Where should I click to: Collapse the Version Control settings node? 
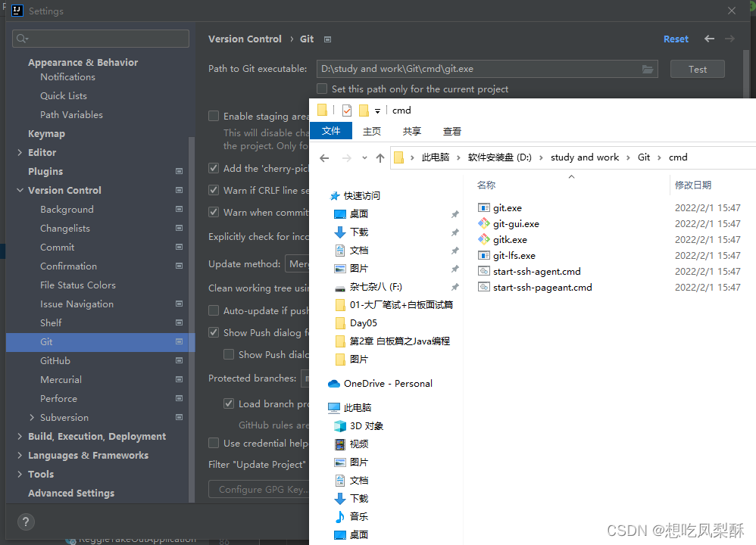coord(20,190)
